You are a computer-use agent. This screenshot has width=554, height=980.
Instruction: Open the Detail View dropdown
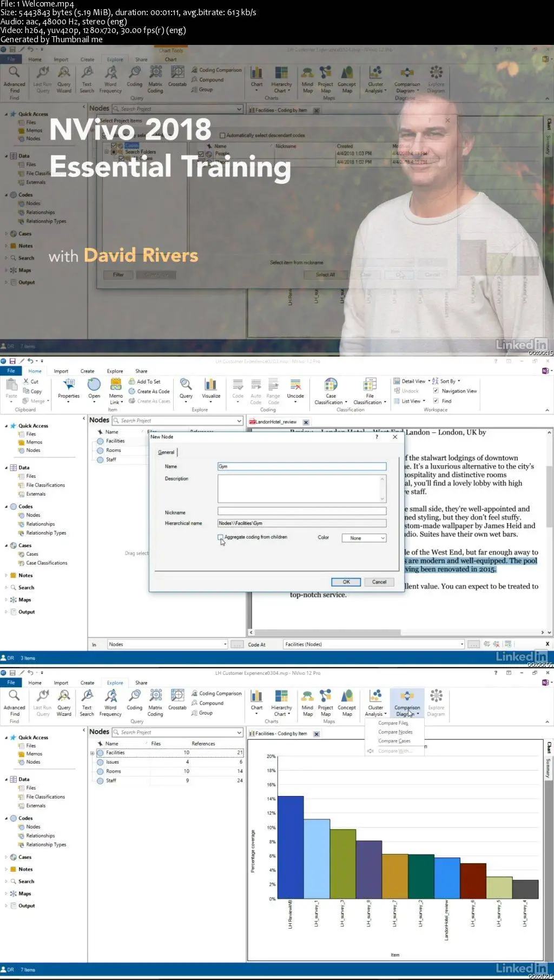(x=412, y=381)
